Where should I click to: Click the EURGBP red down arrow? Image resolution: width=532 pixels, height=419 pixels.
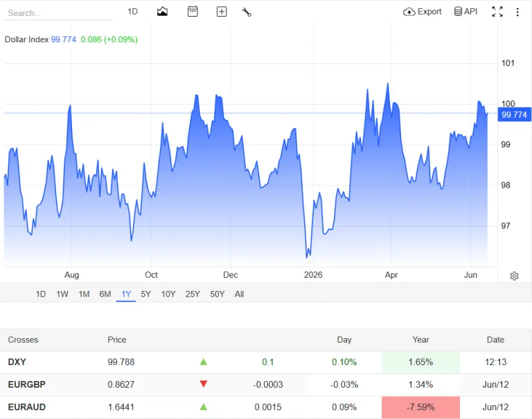(x=204, y=384)
